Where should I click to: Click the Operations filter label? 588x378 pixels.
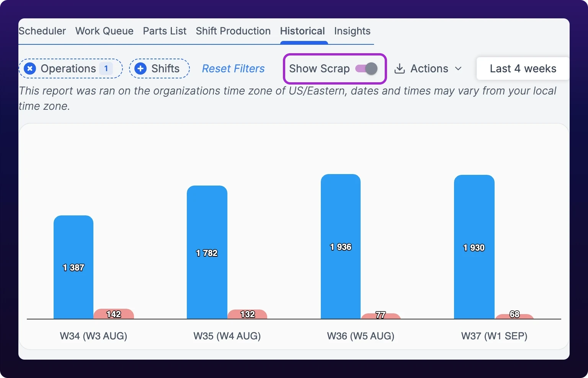click(x=68, y=68)
